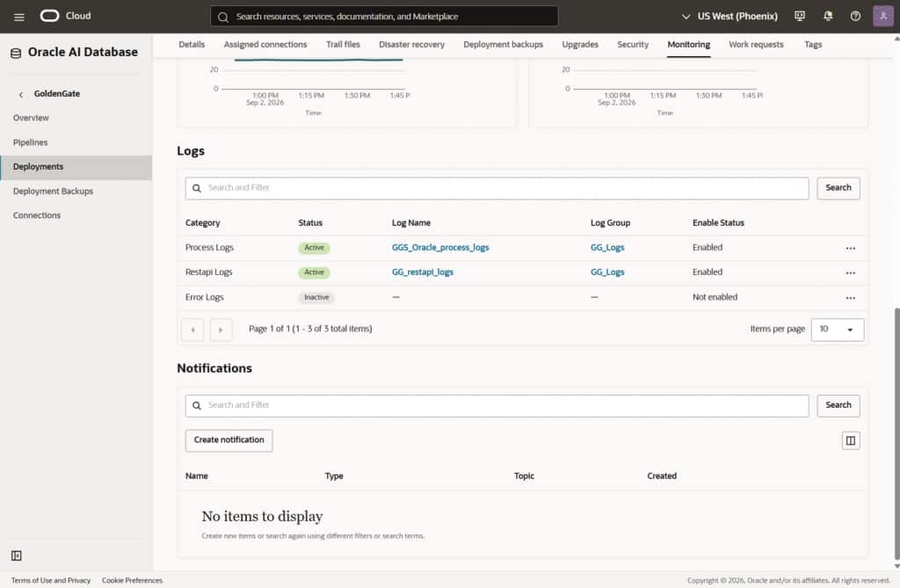Switch to the Disaster recovery tab
900x588 pixels.
pos(411,44)
